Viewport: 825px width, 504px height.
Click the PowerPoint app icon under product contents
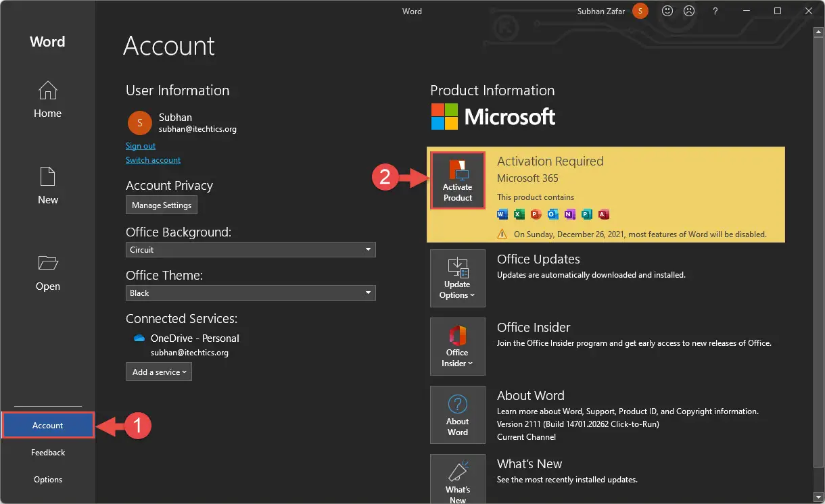click(536, 215)
